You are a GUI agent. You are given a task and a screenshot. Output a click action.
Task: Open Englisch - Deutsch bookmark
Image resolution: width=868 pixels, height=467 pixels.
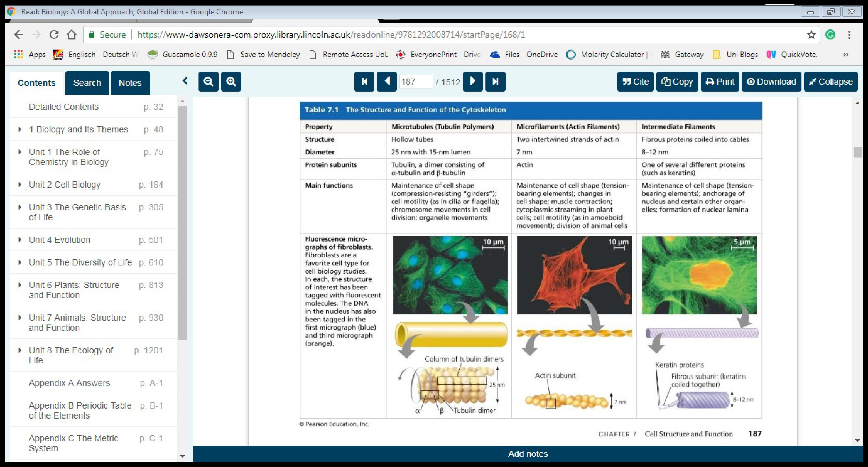[x=96, y=54]
